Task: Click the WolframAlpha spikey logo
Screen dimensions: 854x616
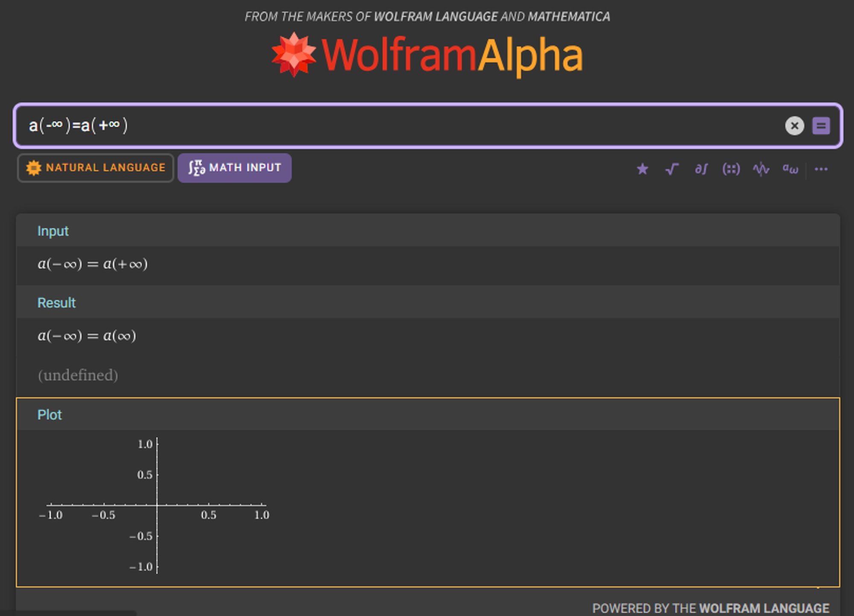Action: [294, 55]
